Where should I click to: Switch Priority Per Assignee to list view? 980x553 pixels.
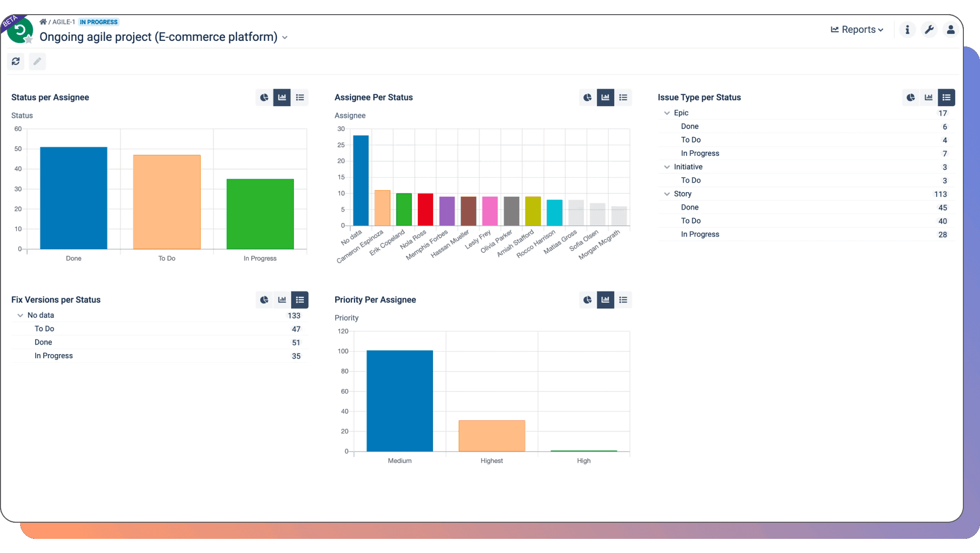click(x=623, y=300)
